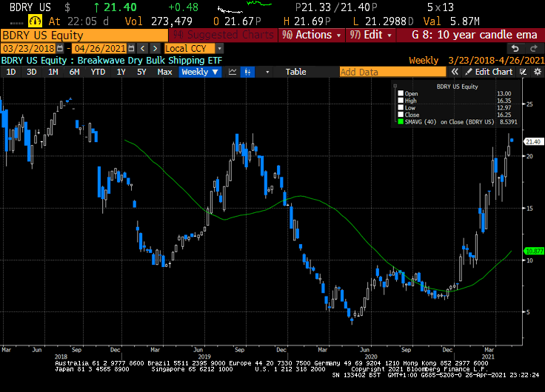The width and height of the screenshot is (545, 392).
Task: Click the start date field 03/23/2018
Action: click(x=28, y=48)
